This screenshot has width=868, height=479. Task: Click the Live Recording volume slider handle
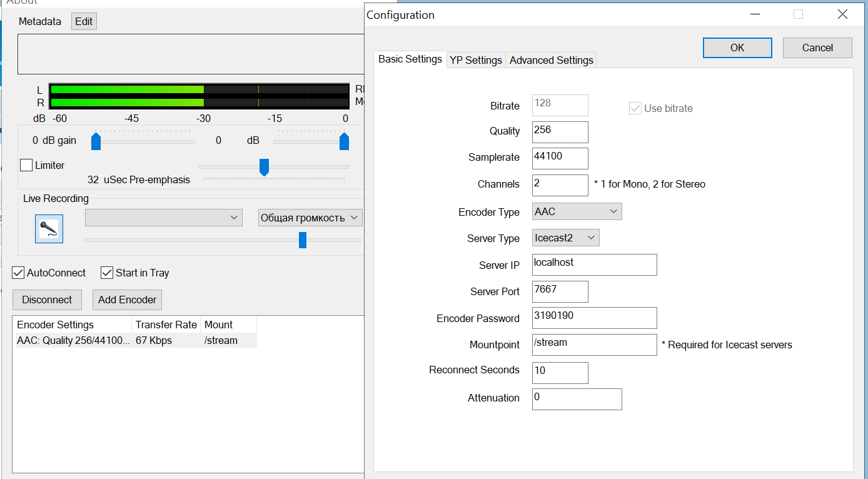click(x=303, y=240)
